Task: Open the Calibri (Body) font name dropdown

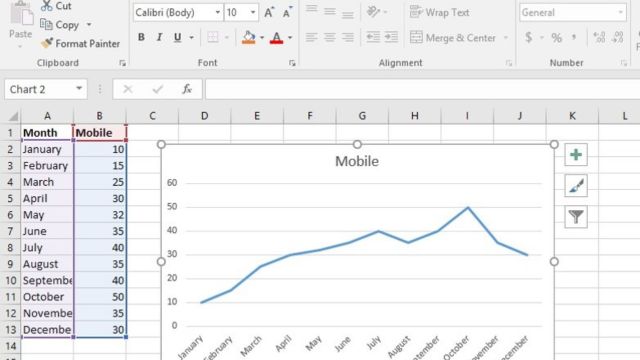Action: coord(218,13)
